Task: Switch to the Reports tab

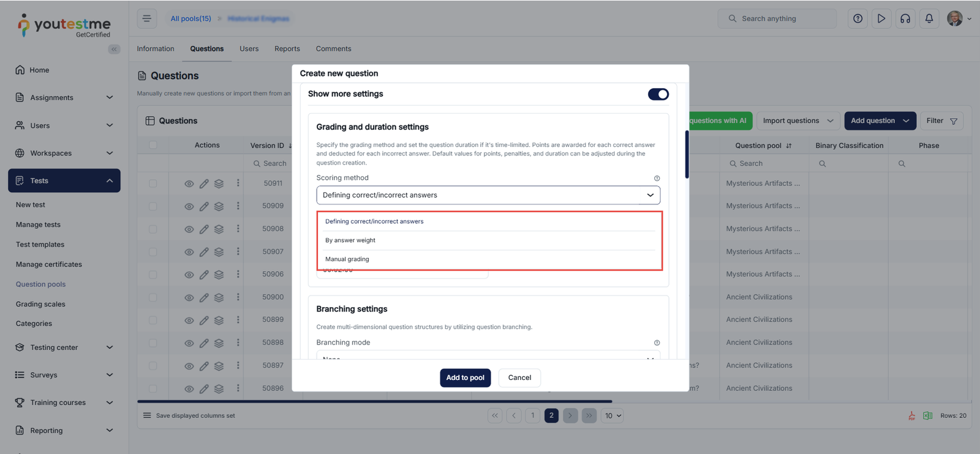Action: coord(287,49)
